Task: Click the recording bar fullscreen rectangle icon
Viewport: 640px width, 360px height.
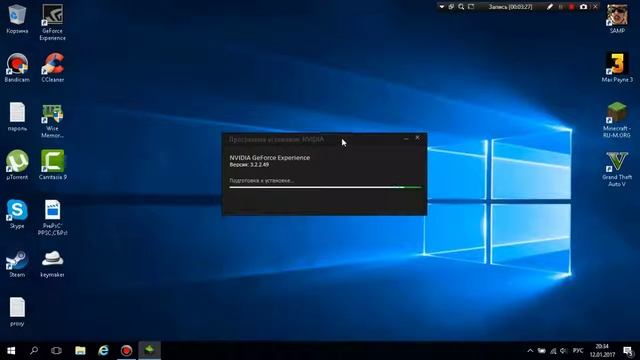Action: 471,7
